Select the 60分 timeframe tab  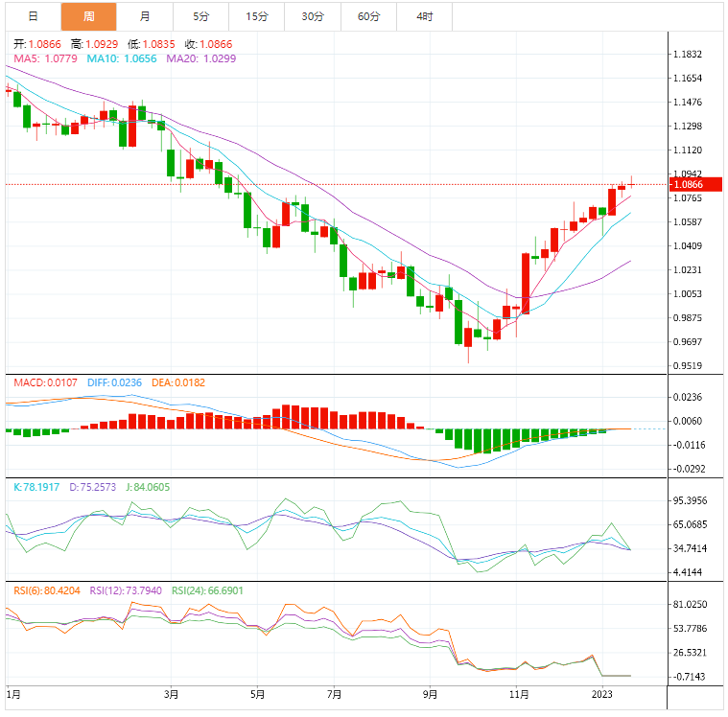tap(368, 16)
